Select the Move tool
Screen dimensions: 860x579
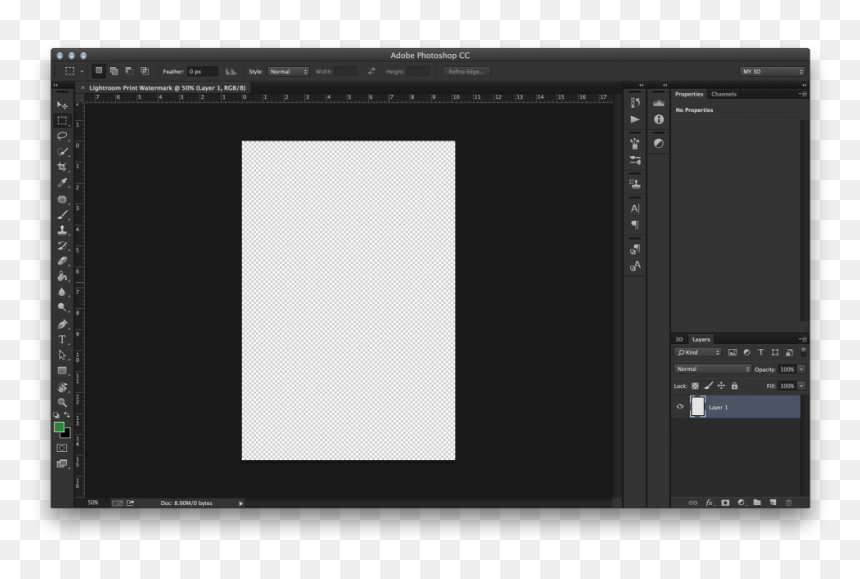click(63, 105)
